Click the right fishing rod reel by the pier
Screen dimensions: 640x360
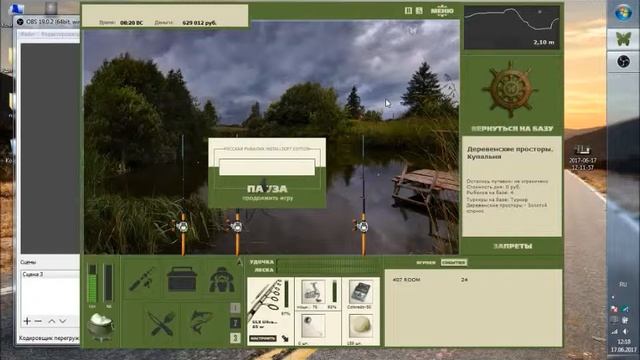362,226
